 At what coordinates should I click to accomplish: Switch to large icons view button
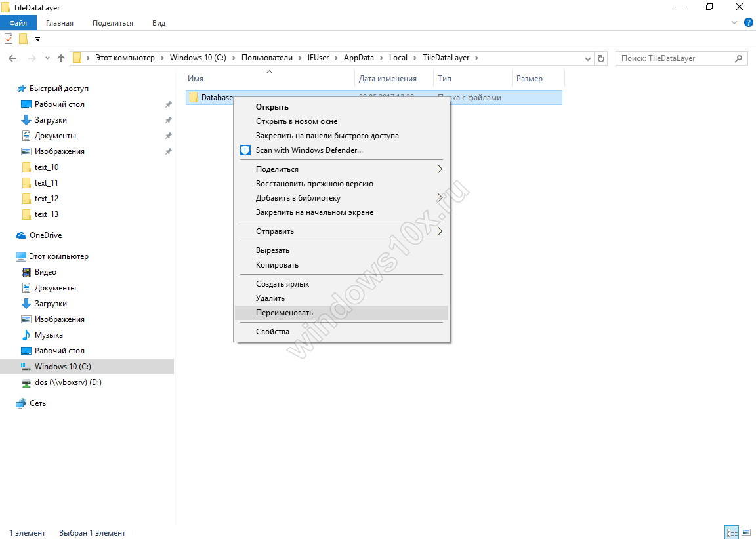click(x=747, y=532)
